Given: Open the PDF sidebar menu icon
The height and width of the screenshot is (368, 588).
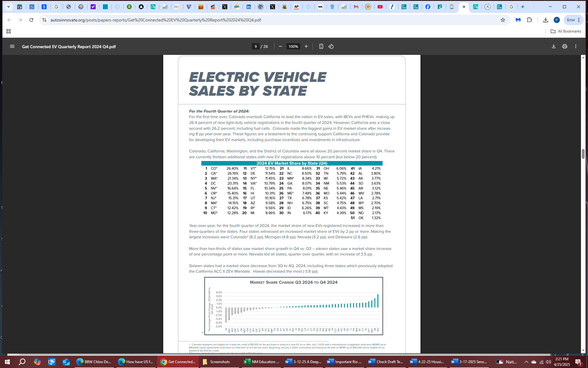Looking at the screenshot, I should point(12,46).
